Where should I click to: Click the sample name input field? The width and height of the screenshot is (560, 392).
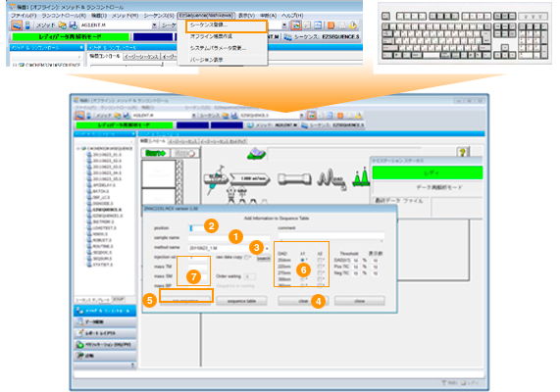click(x=229, y=238)
